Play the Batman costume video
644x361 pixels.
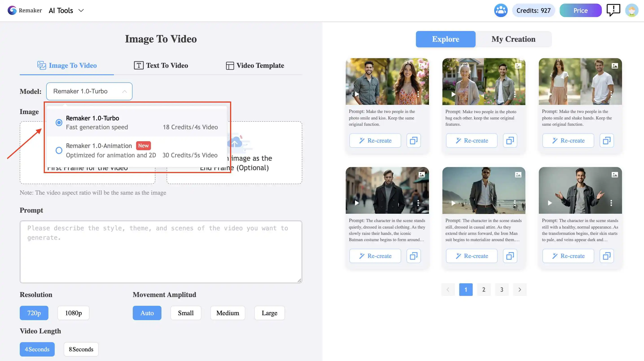[357, 203]
